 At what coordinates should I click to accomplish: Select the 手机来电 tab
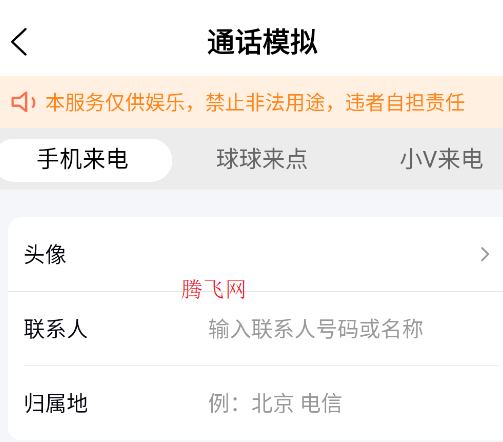click(x=83, y=160)
